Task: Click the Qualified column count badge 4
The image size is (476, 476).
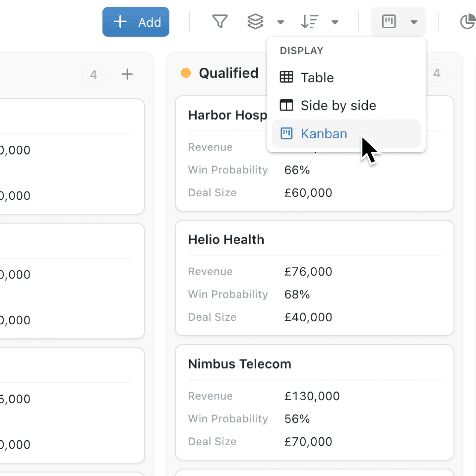Action: [x=436, y=73]
